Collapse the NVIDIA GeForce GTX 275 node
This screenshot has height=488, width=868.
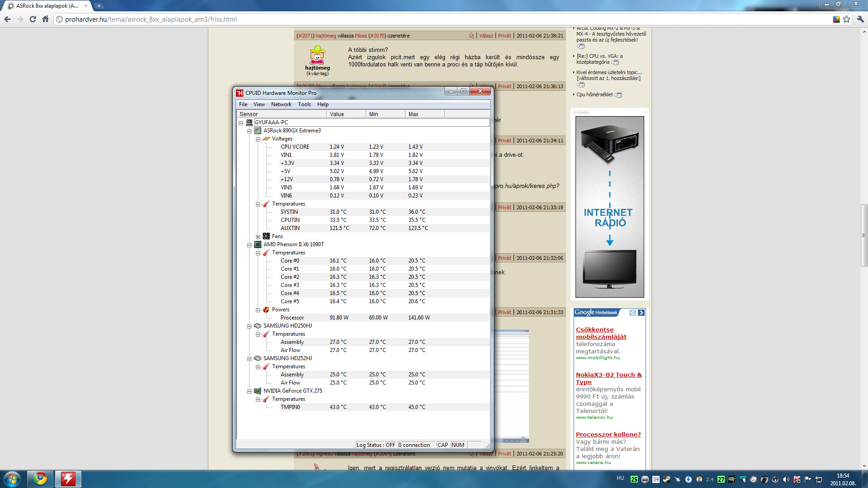[249, 391]
